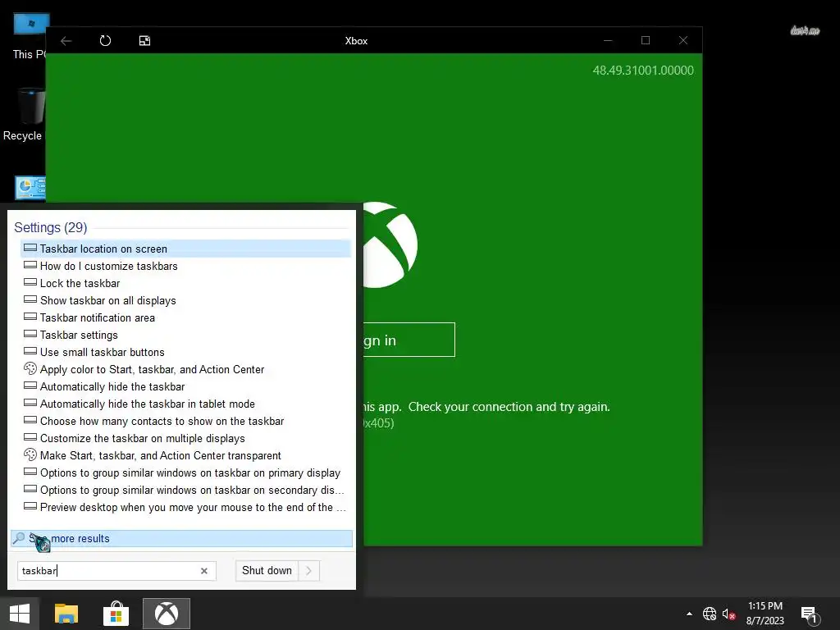
Task: Open Taskbar settings result
Action: click(185, 335)
